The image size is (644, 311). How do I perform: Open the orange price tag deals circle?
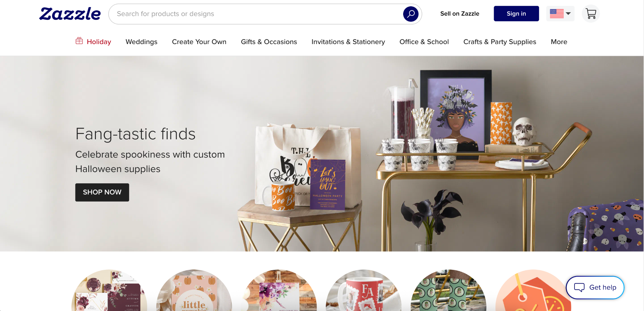533,290
